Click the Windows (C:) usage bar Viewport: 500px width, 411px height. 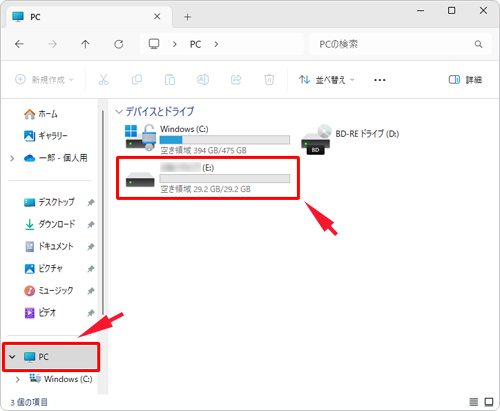pos(225,140)
